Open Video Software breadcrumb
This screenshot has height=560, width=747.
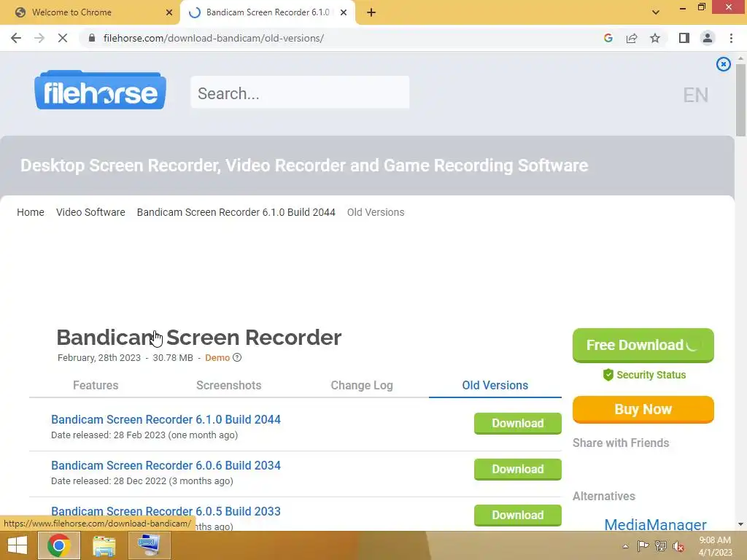tap(90, 212)
